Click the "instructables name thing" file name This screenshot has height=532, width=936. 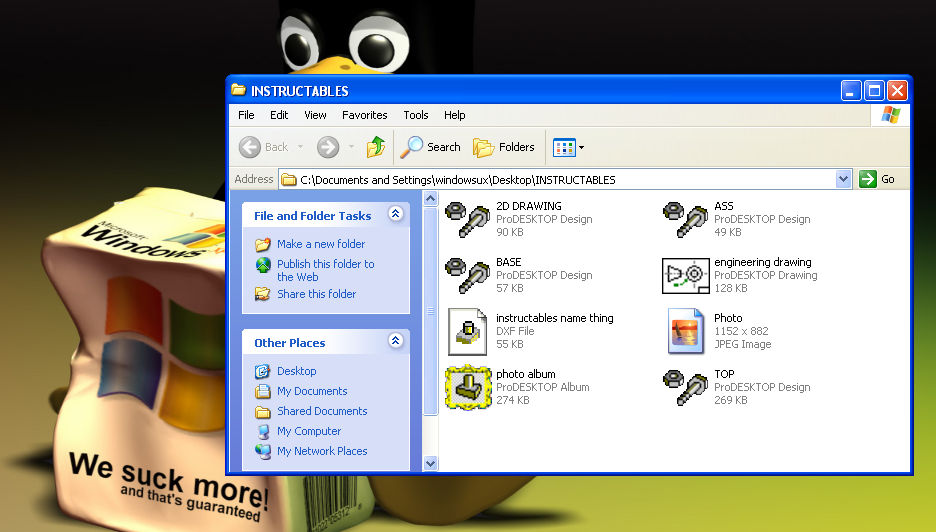pos(555,318)
